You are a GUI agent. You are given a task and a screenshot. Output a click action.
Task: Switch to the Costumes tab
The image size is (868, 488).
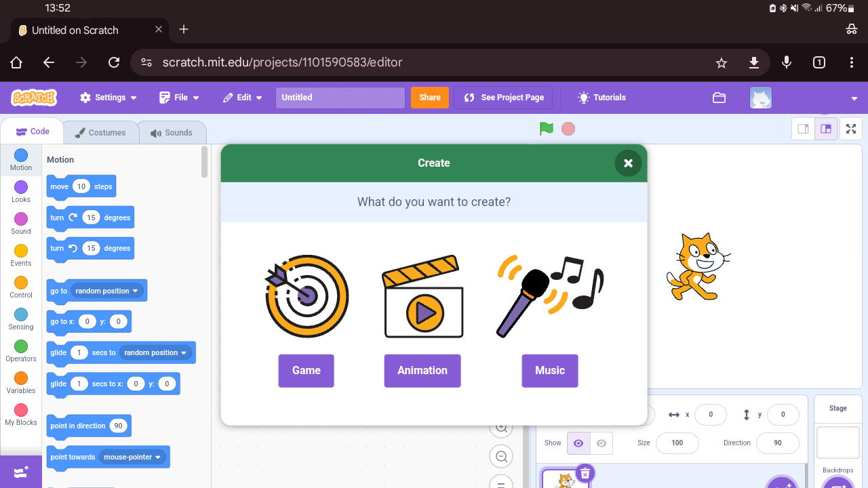(100, 133)
